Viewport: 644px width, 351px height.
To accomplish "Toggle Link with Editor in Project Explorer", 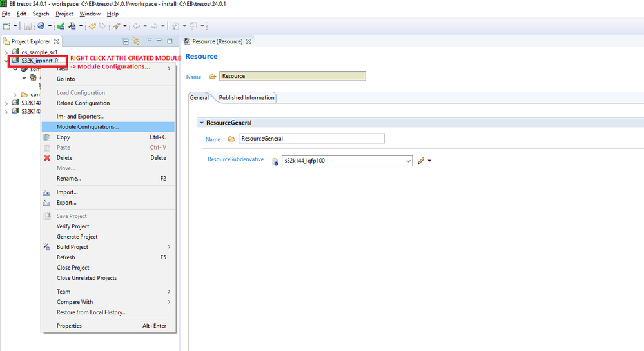I will 136,41.
